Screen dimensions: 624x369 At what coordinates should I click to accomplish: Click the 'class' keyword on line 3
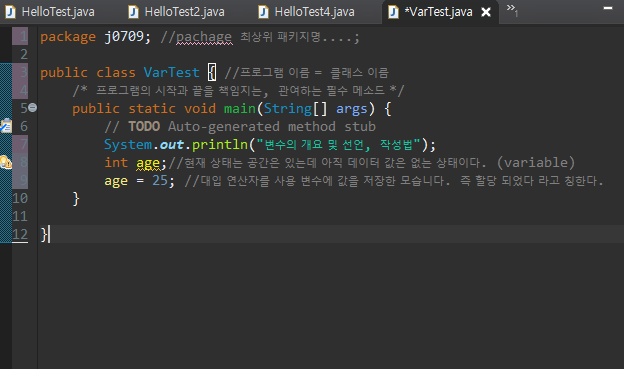point(116,72)
